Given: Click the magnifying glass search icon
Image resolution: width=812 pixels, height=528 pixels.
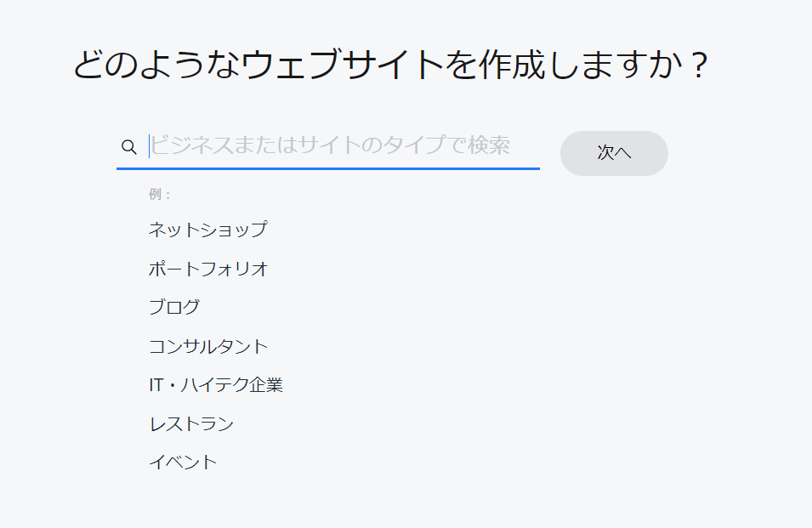Looking at the screenshot, I should pos(129,147).
